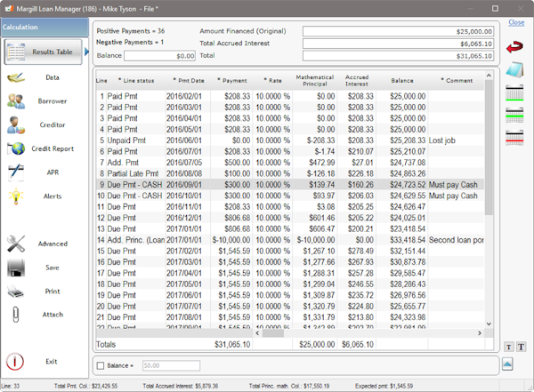Click the Close link

(516, 22)
